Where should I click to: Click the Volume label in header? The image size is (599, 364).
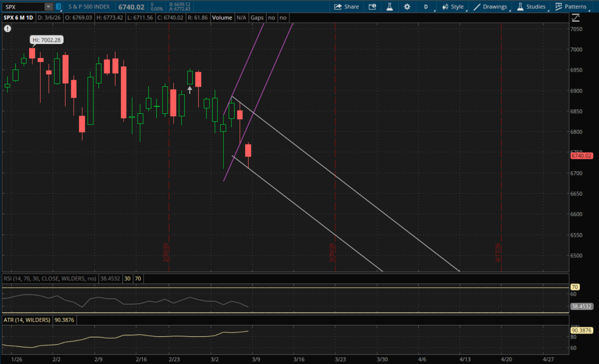coord(222,18)
